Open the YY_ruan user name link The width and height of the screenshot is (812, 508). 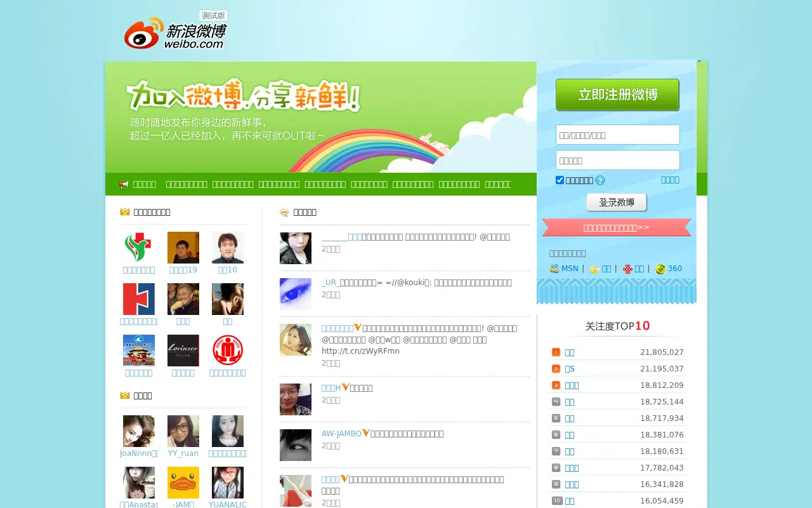click(183, 453)
